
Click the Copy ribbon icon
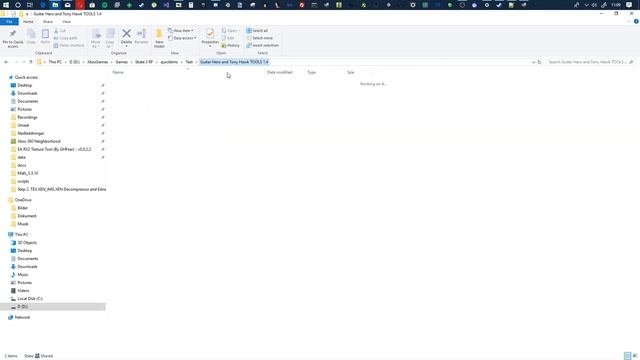[31, 37]
